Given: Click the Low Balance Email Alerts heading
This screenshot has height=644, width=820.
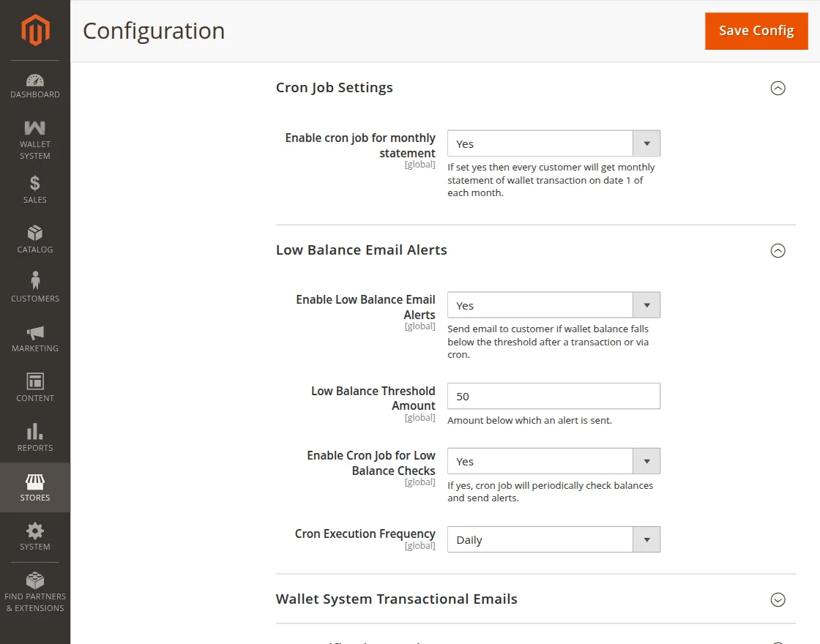Looking at the screenshot, I should 362,250.
